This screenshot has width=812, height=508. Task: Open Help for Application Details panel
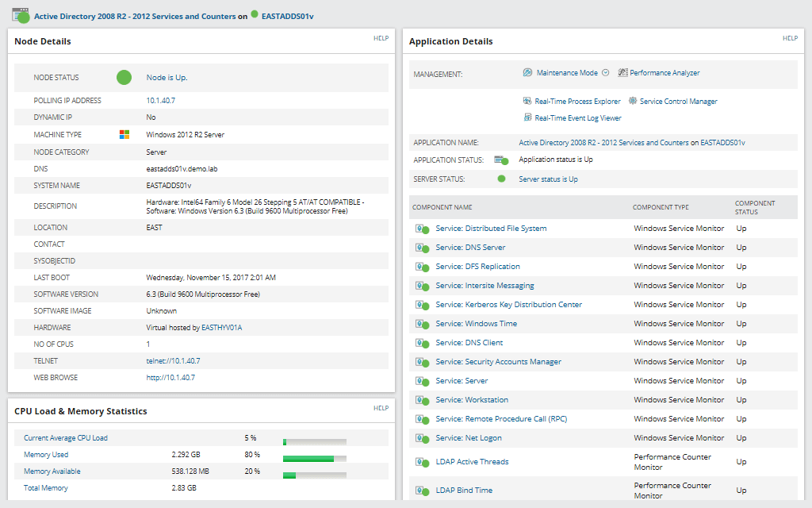790,38
